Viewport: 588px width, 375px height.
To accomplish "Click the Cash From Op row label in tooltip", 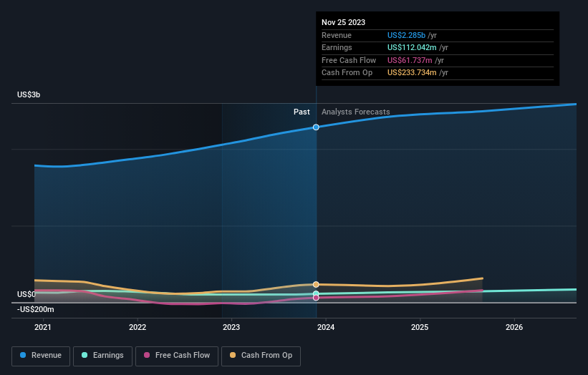I will click(347, 73).
